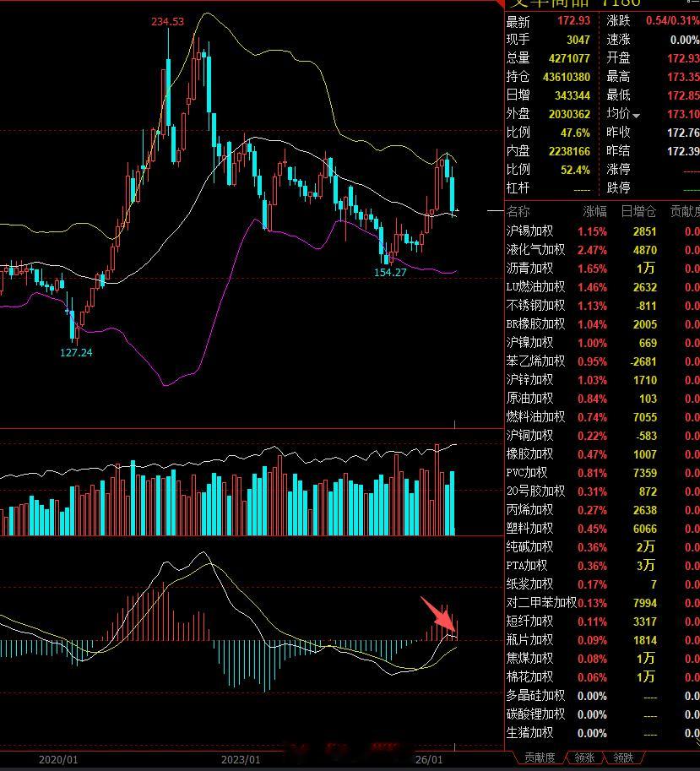Select the 沪锡加权 row

click(x=603, y=231)
